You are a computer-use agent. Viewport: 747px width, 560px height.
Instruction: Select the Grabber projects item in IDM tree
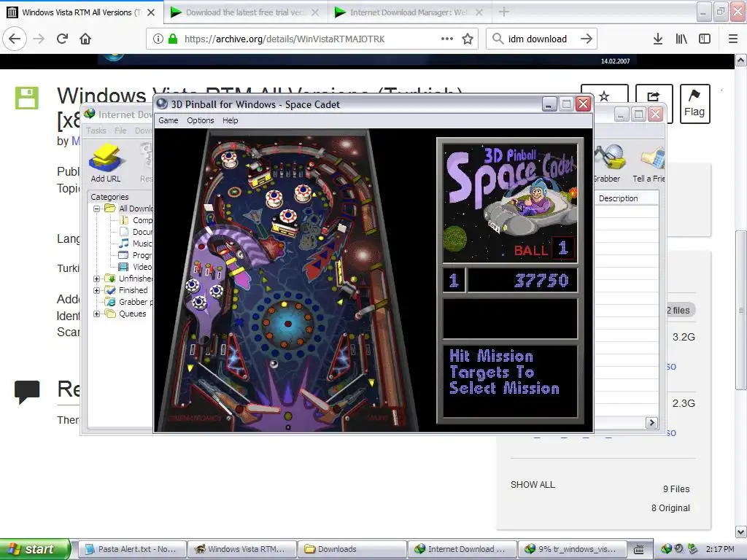(x=128, y=302)
